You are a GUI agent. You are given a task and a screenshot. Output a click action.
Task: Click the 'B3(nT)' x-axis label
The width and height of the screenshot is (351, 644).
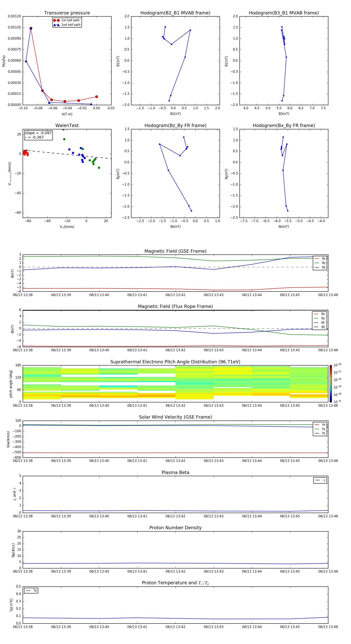[284, 114]
